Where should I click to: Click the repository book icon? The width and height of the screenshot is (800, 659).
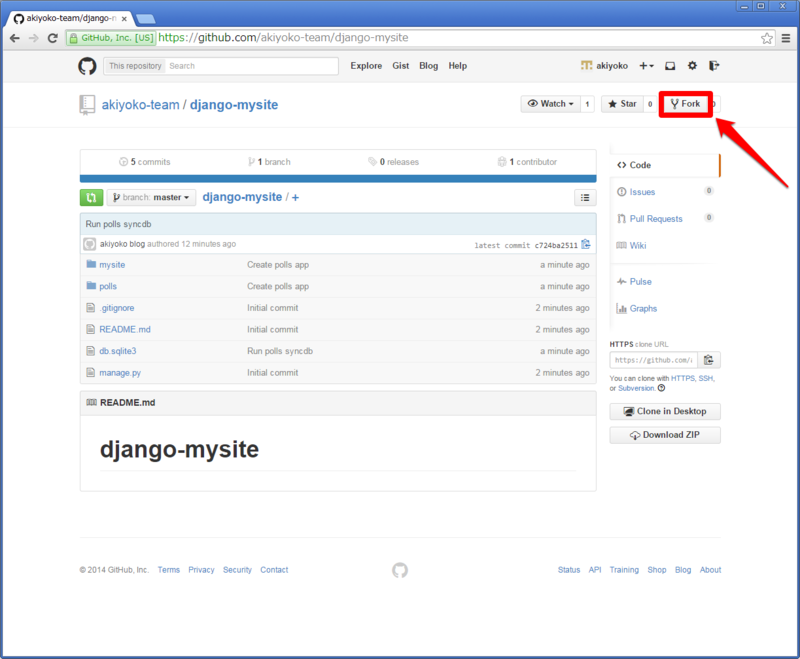click(87, 105)
